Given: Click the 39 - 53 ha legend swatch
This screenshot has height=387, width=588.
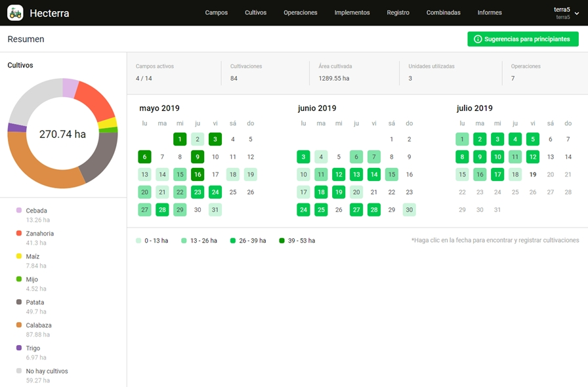Looking at the screenshot, I should 282,241.
